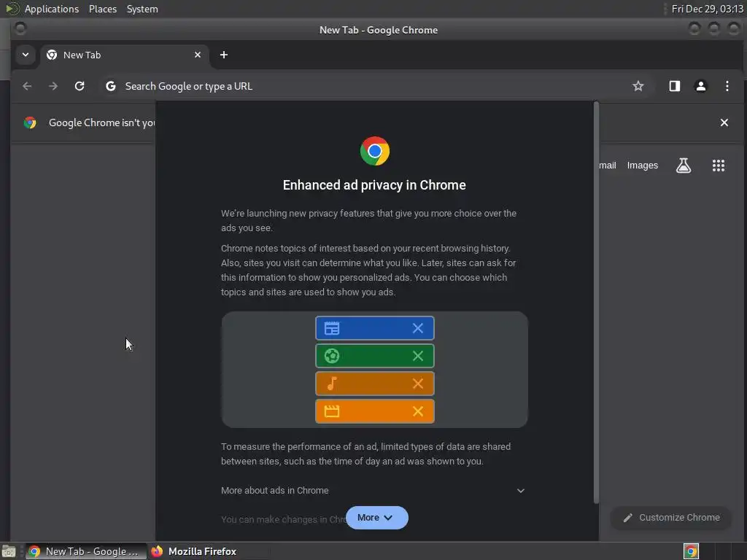Open Search Labs flask icon
Screen dimensions: 747x560
pos(684,166)
